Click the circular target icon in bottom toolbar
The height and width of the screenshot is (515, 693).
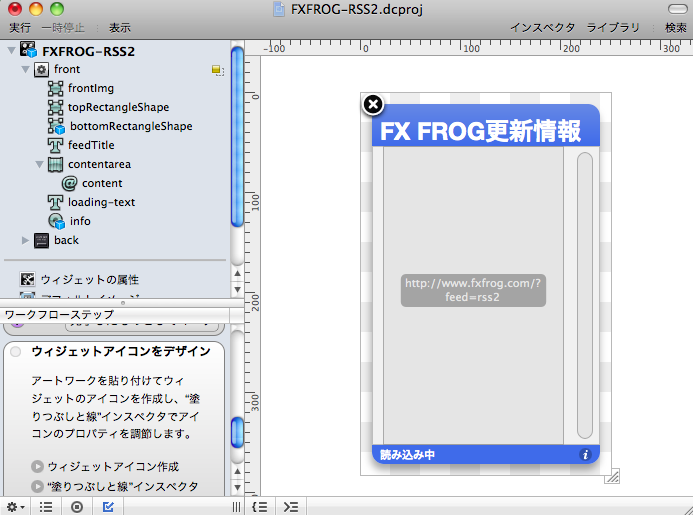pyautogui.click(x=77, y=506)
